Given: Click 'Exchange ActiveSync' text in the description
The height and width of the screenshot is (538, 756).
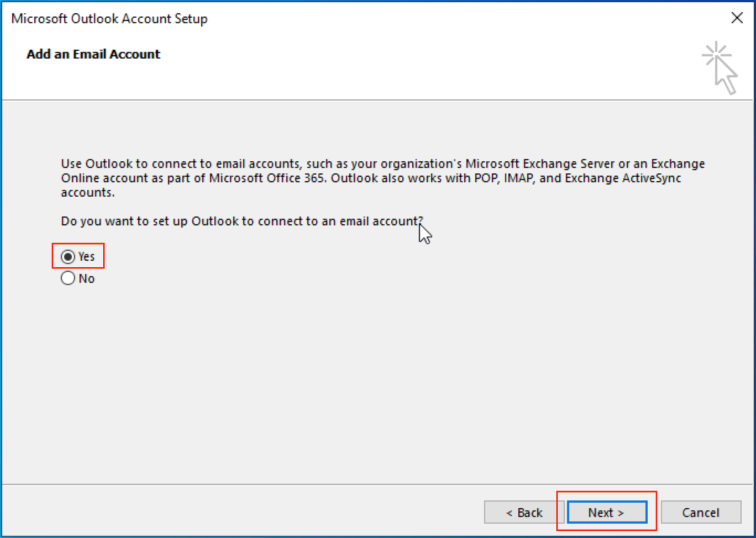Looking at the screenshot, I should pyautogui.click(x=622, y=178).
